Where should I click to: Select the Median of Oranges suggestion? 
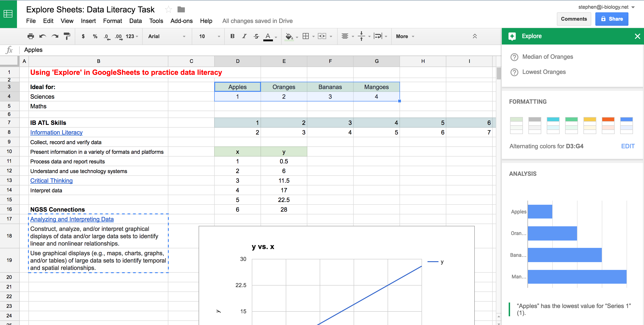click(x=547, y=57)
